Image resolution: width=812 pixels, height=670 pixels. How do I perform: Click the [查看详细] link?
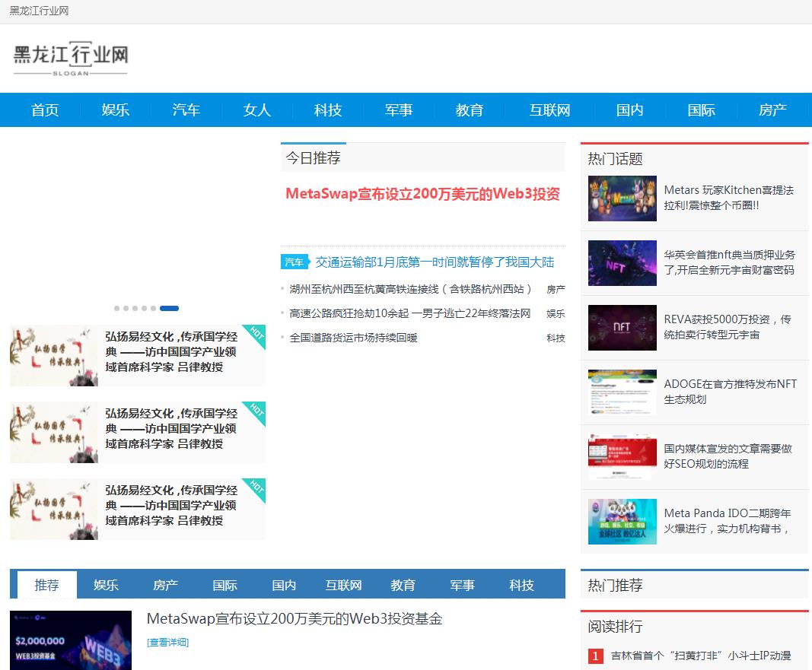point(167,642)
